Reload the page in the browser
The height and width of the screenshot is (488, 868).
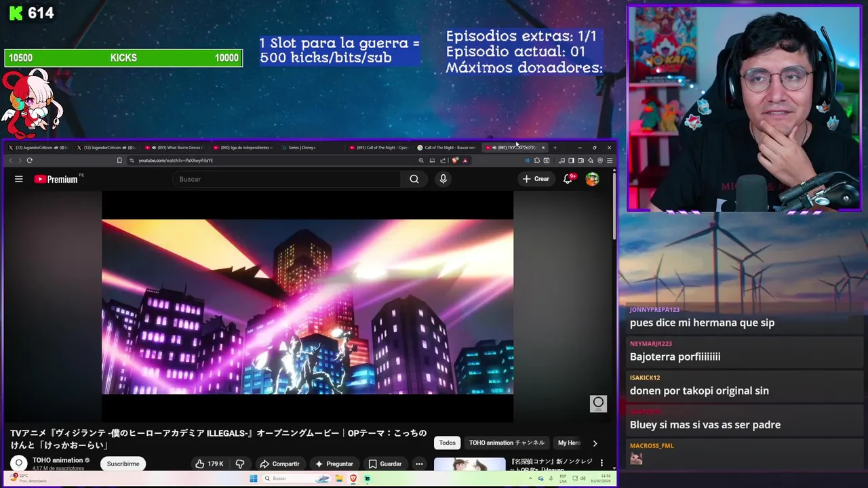point(30,161)
